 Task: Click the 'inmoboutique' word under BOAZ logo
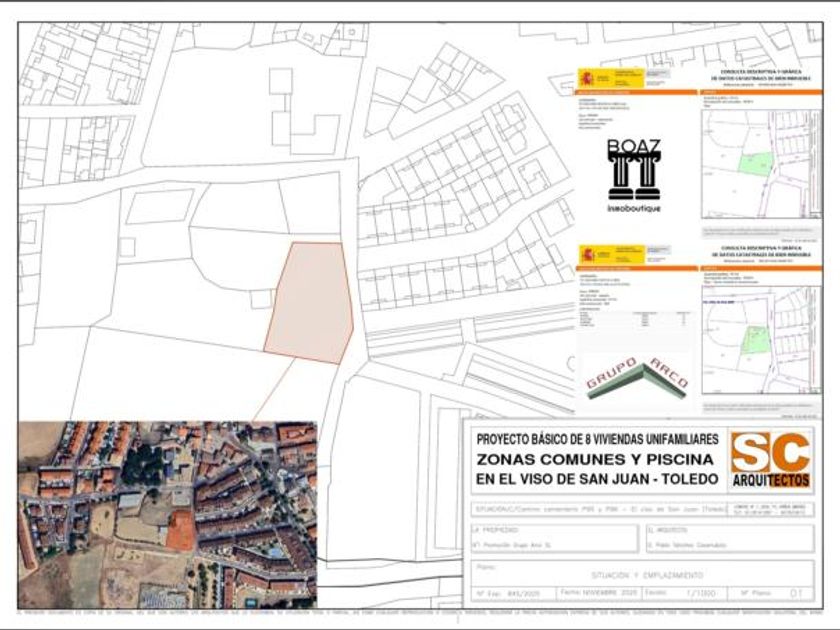pos(634,208)
